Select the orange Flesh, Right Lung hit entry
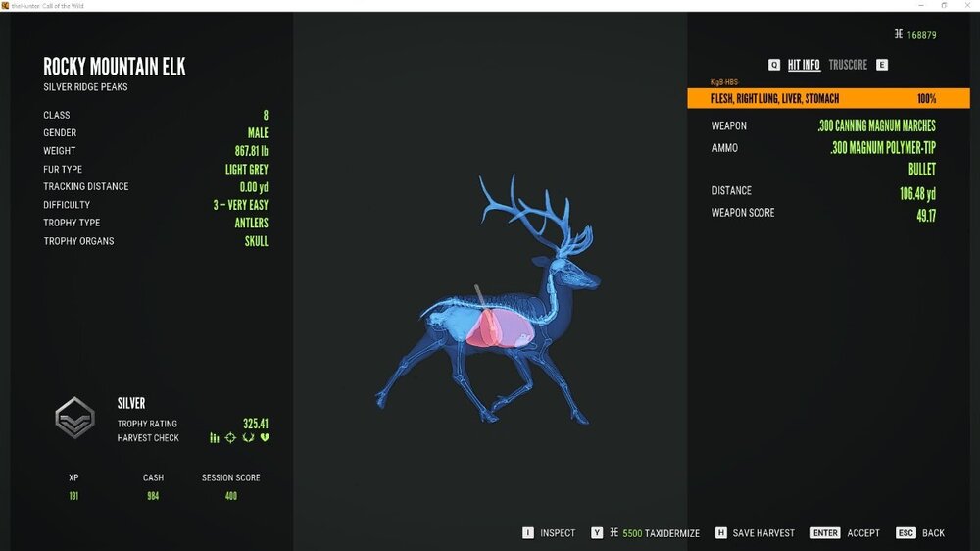The image size is (980, 551). pyautogui.click(x=828, y=99)
